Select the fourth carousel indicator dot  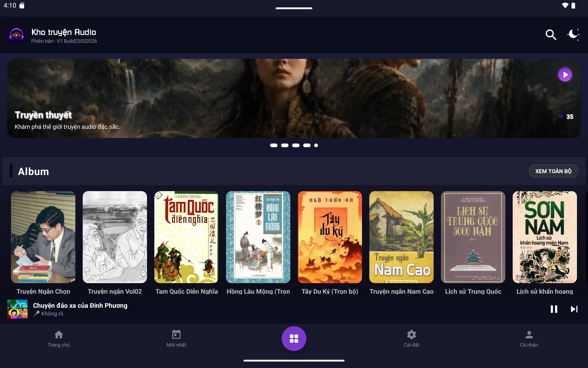coord(307,145)
